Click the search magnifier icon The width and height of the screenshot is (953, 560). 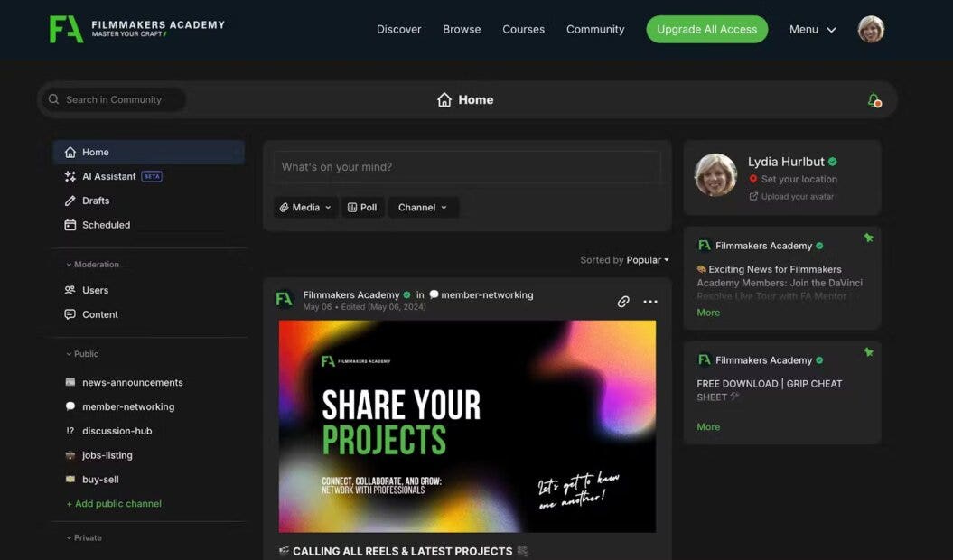(53, 99)
